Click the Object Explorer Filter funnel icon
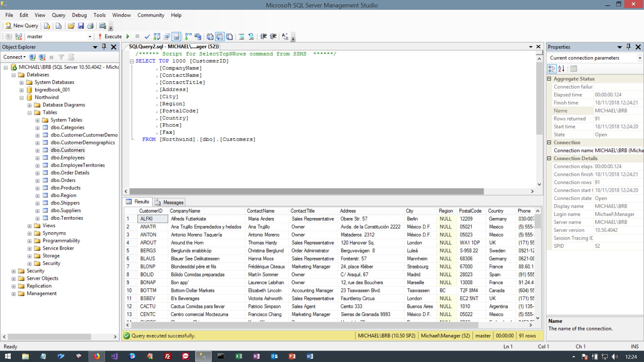This screenshot has height=362, width=644. coord(61,57)
